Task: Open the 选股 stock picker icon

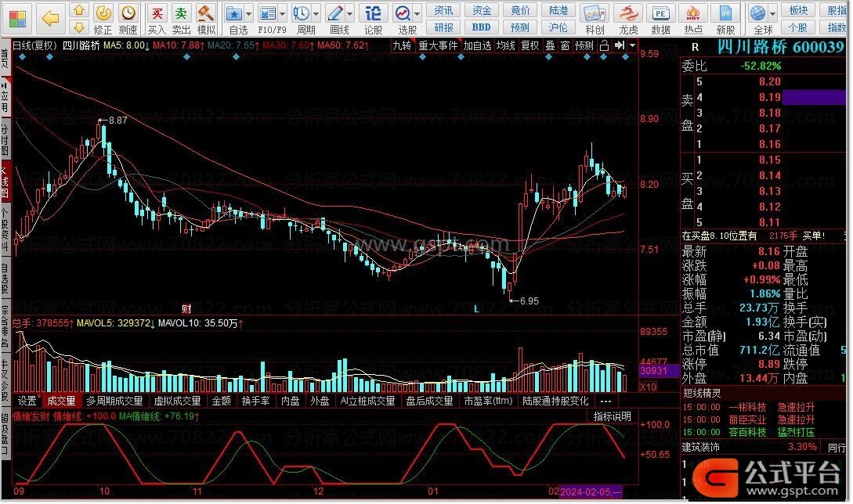Action: coord(403,13)
